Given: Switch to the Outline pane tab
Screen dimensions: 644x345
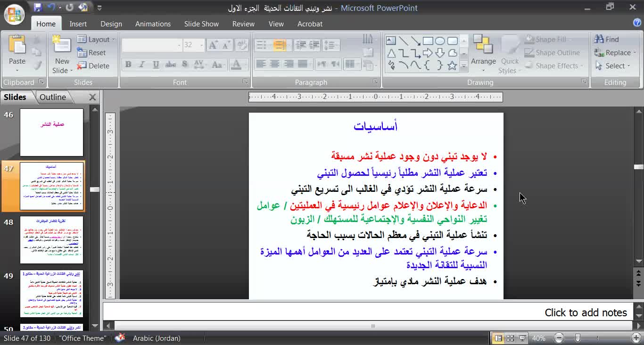Looking at the screenshot, I should click(x=53, y=97).
